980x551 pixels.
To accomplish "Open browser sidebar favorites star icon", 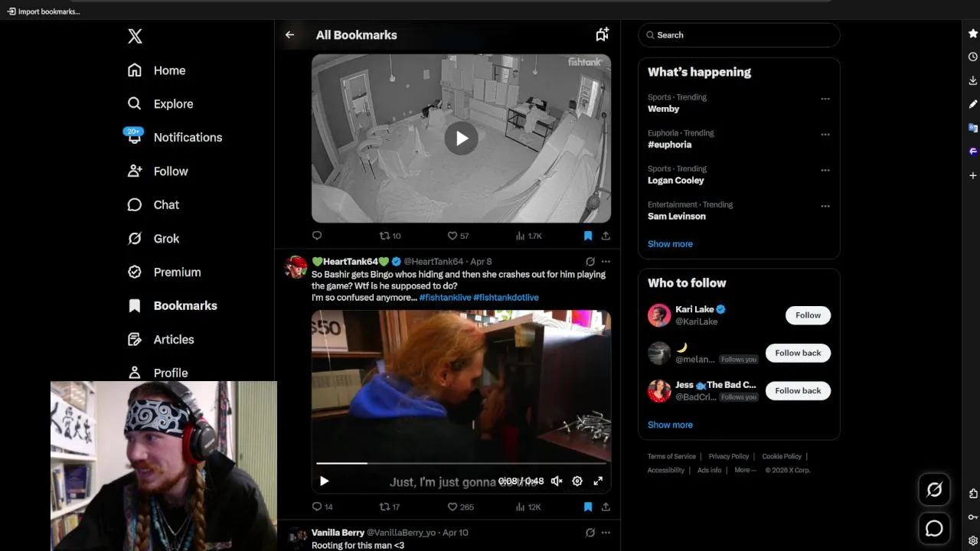I will click(x=973, y=33).
